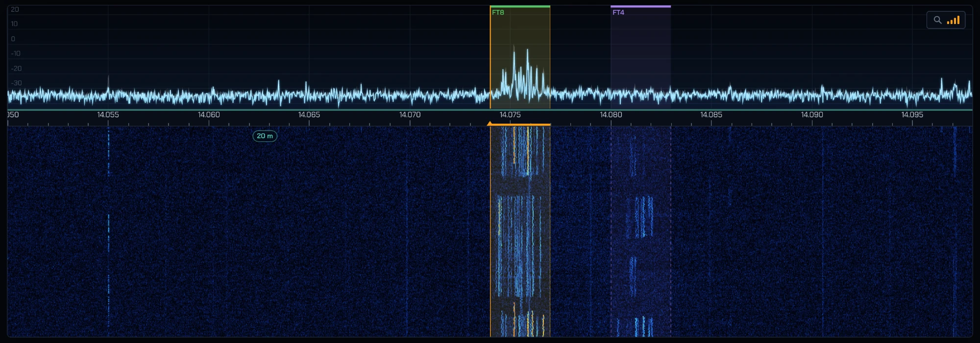Tune to 14.090 on frequency scale

tap(812, 115)
